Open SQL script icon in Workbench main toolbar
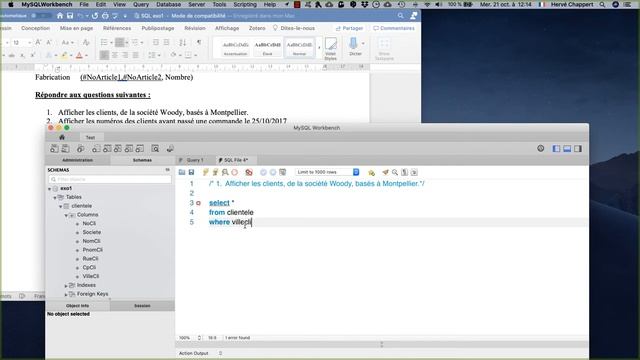This screenshot has height=360, width=640. tap(65, 149)
